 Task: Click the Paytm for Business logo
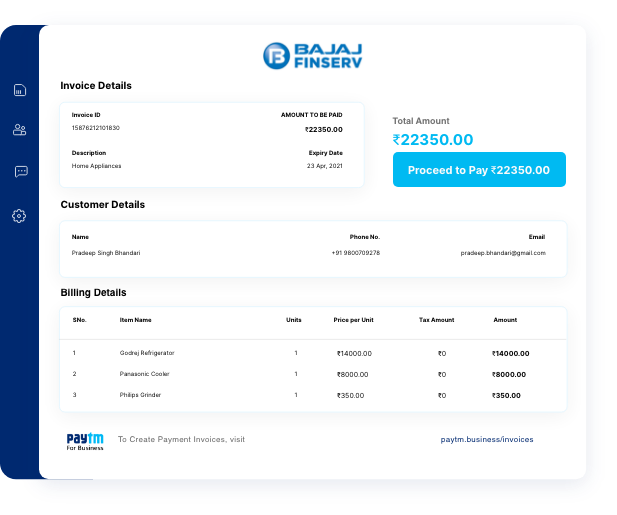click(85, 441)
